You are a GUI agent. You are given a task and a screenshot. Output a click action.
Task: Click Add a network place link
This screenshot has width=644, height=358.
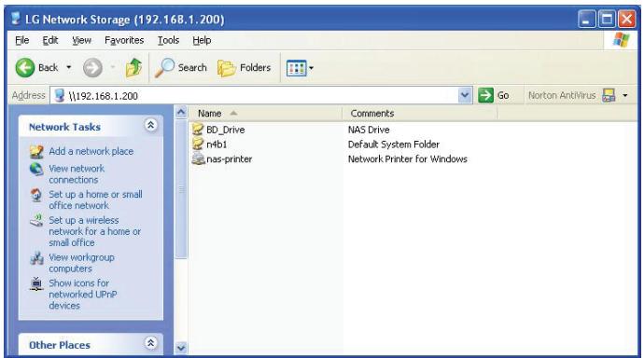pos(91,151)
